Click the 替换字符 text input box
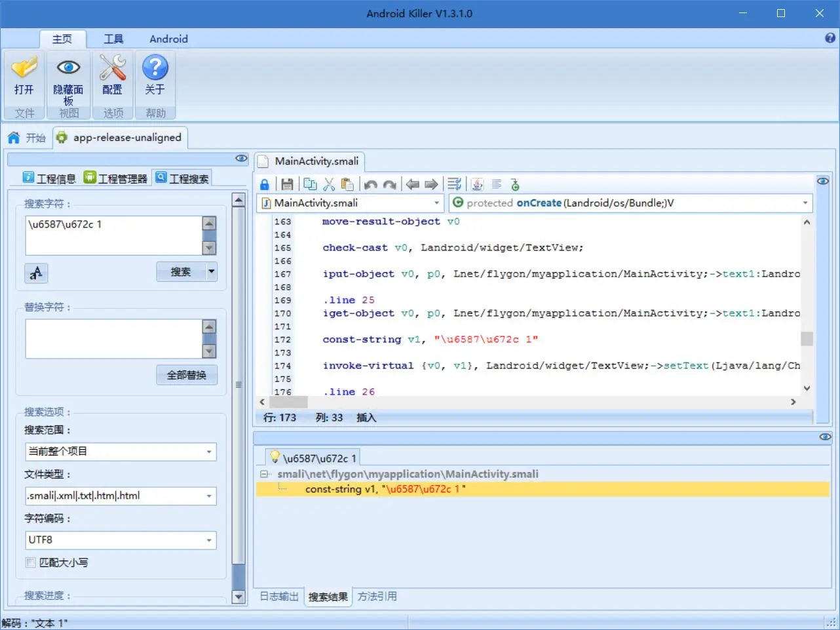The height and width of the screenshot is (630, 840). [113, 339]
